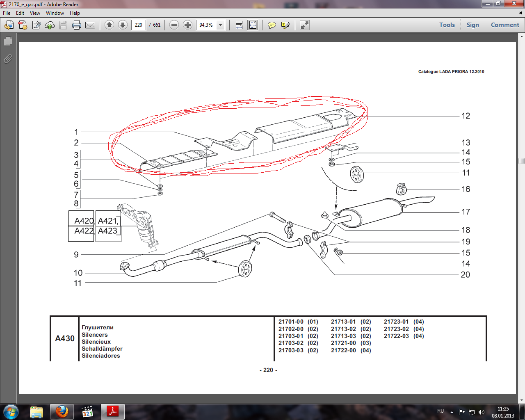Click the scrollbar up arrow

[521, 36]
